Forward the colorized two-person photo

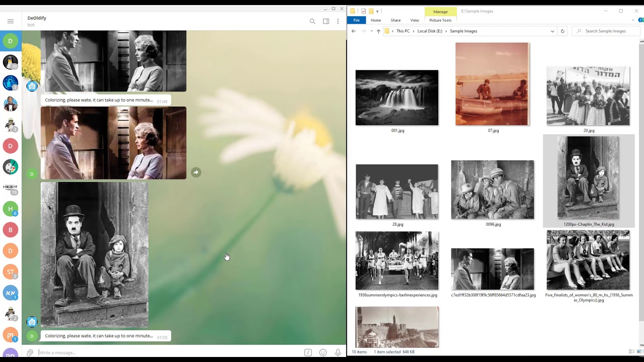pos(196,172)
